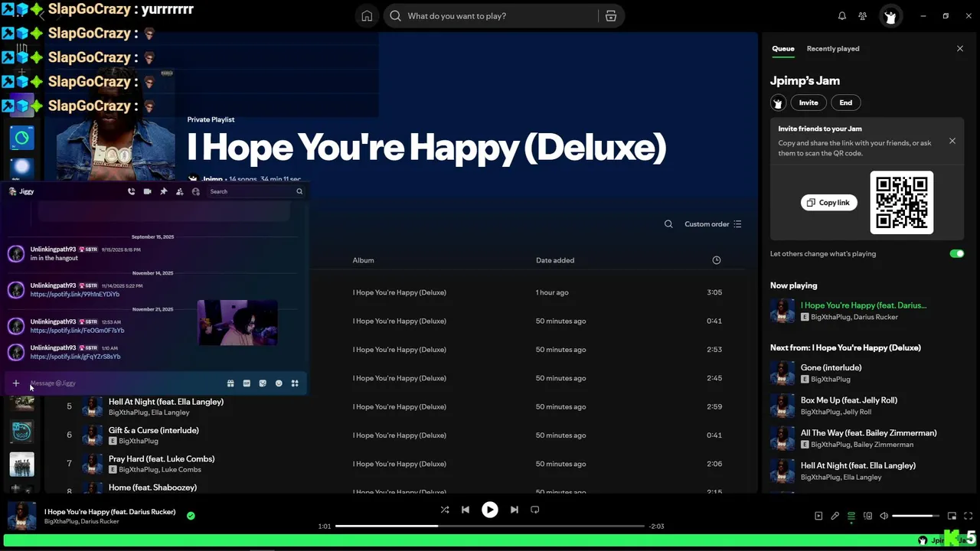Open Friend Activity icon in top bar
The image size is (980, 551).
click(863, 16)
